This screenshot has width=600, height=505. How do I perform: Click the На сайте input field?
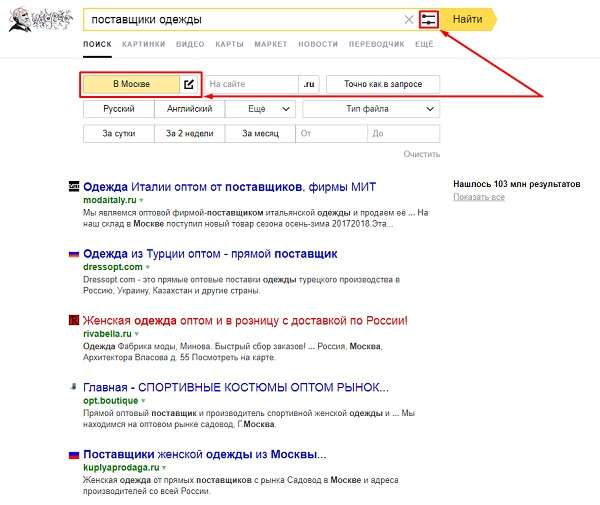[252, 84]
